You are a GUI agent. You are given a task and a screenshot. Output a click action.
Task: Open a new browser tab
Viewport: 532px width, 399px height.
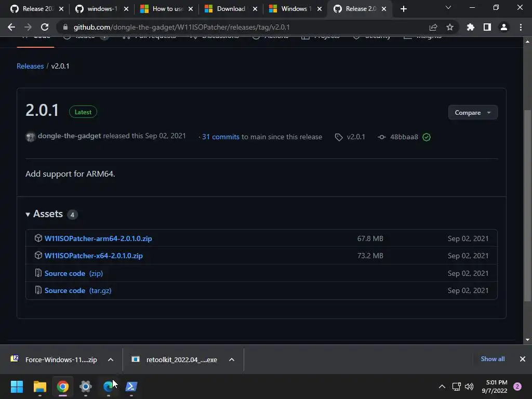(403, 9)
